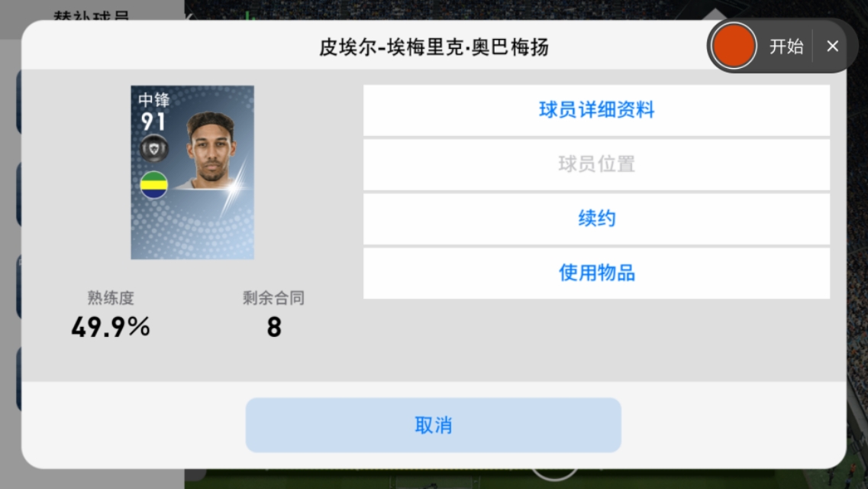868x489 pixels.
Task: Tap the 熟练度 label text
Action: tap(111, 298)
